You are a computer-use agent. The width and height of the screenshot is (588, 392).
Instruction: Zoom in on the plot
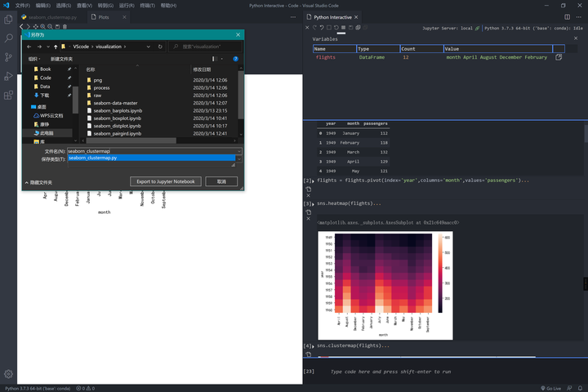tap(42, 27)
